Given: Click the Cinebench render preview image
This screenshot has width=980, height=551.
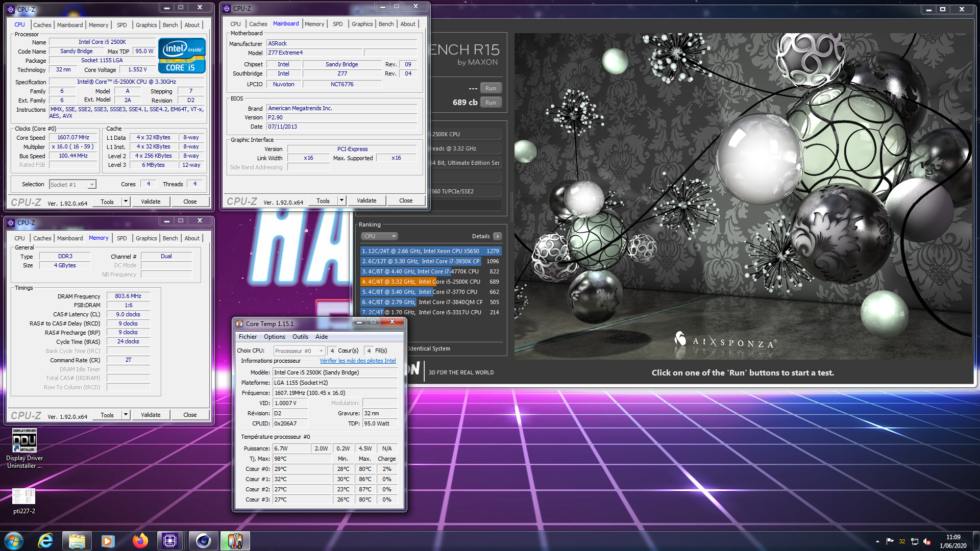Looking at the screenshot, I should (743, 196).
